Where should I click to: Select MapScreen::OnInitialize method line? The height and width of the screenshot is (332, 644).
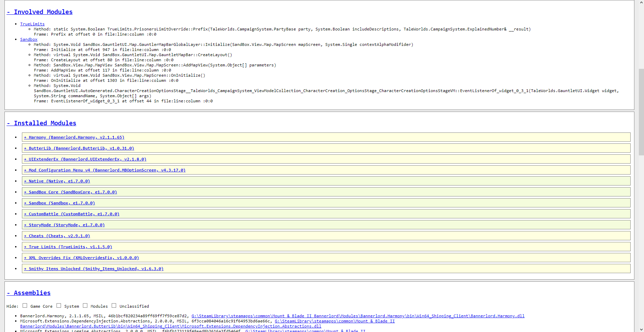pyautogui.click(x=120, y=75)
